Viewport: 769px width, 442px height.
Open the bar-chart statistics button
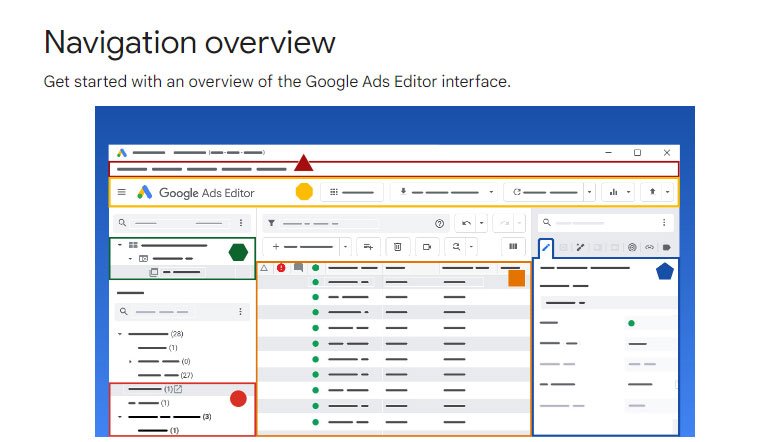point(614,192)
